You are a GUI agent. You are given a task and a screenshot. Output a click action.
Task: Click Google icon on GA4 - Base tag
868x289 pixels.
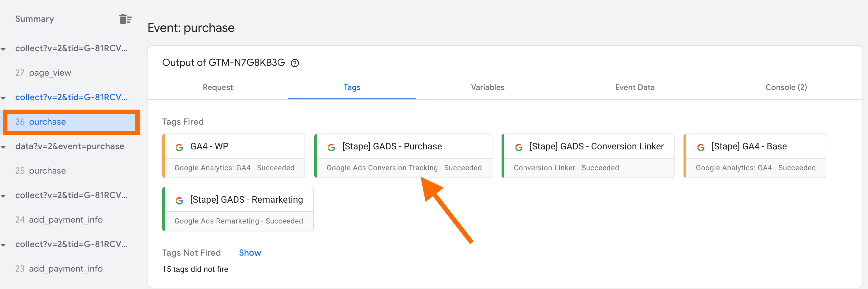point(701,147)
